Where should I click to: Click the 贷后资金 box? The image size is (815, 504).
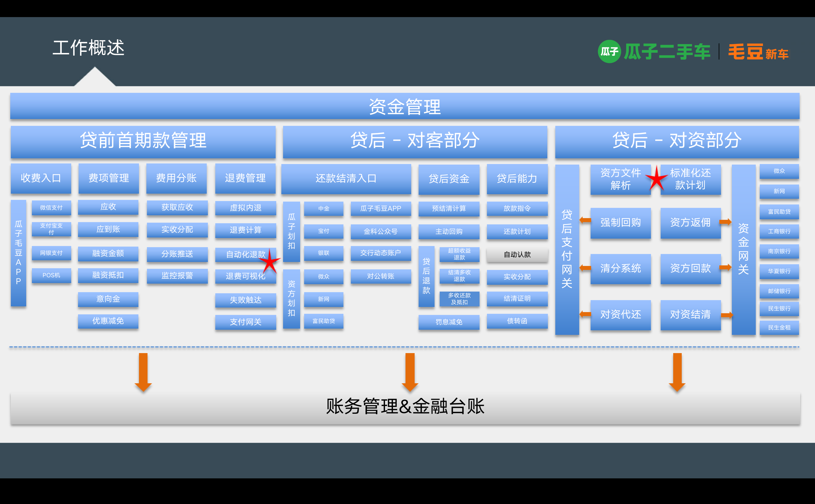tap(449, 179)
